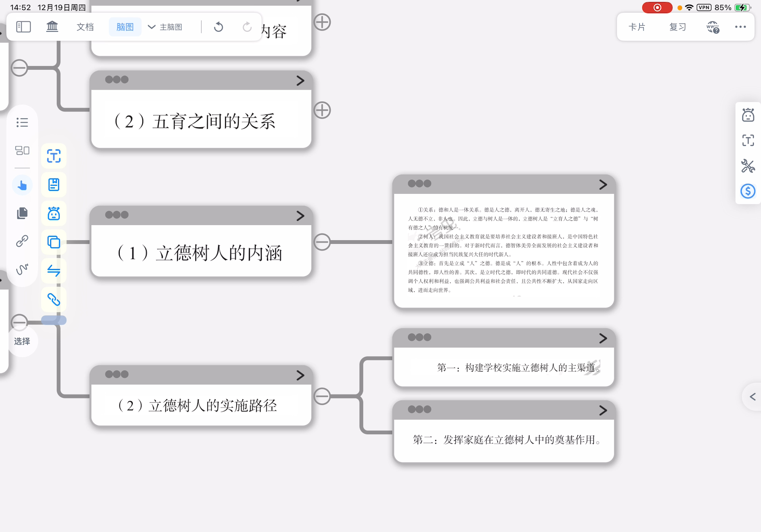761x532 pixels.
Task: Open the more options ellipsis menu
Action: [740, 27]
